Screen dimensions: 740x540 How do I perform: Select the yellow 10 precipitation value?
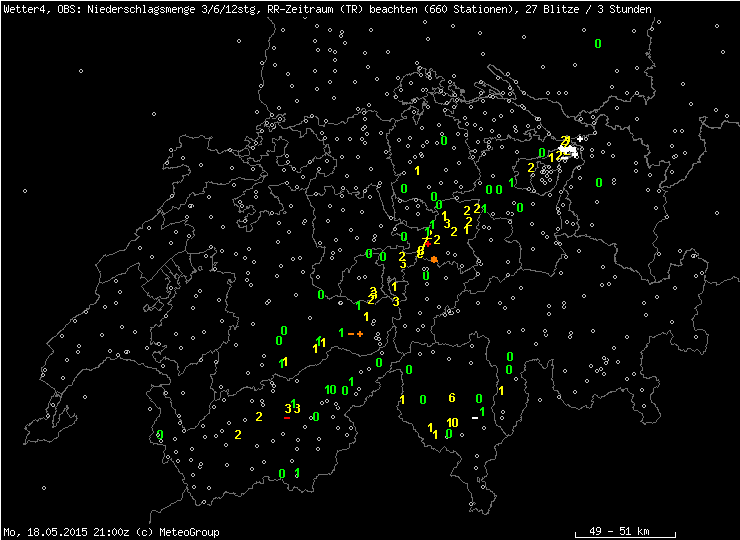[452, 423]
